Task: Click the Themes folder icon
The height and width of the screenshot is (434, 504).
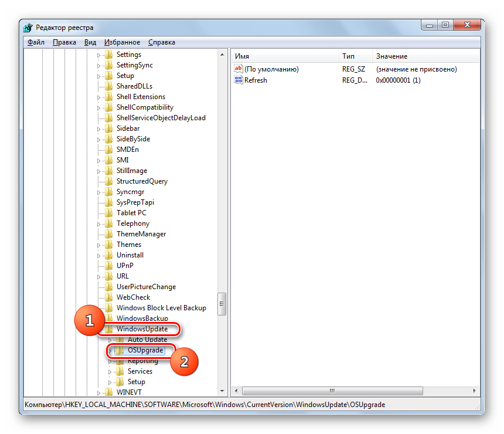Action: pos(108,245)
